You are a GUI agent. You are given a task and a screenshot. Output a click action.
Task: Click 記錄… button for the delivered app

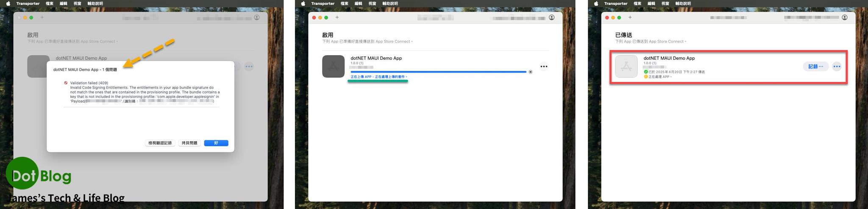click(815, 67)
